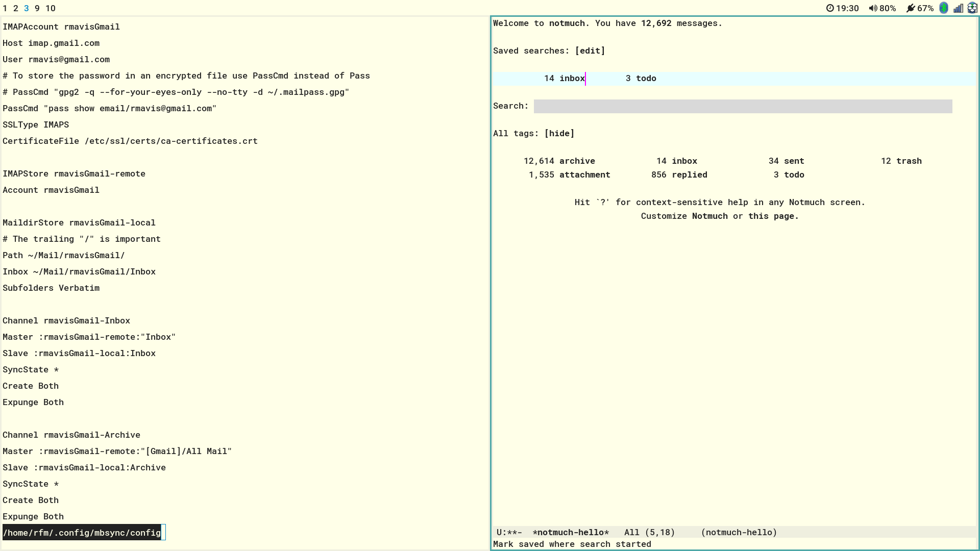Click the network signal bars icon
980x551 pixels.
click(958, 8)
